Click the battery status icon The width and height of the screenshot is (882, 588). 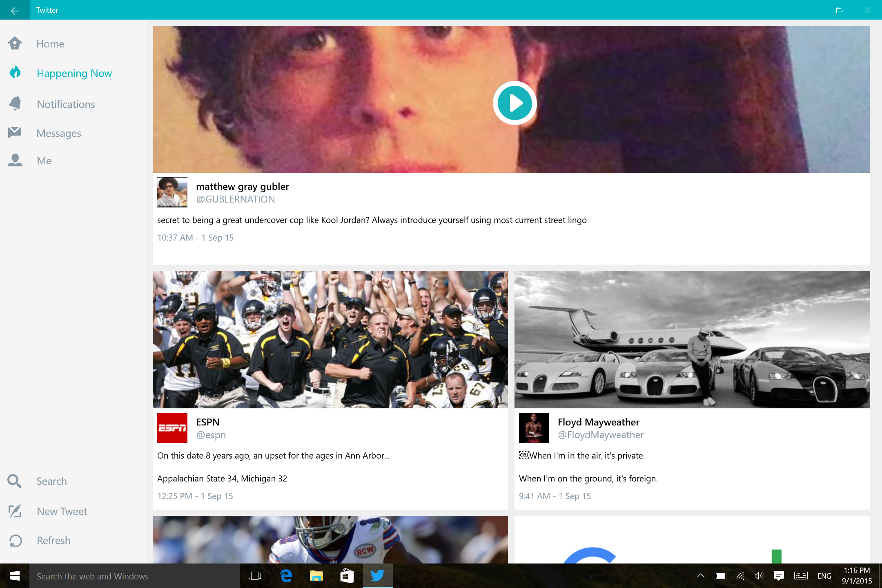click(720, 576)
